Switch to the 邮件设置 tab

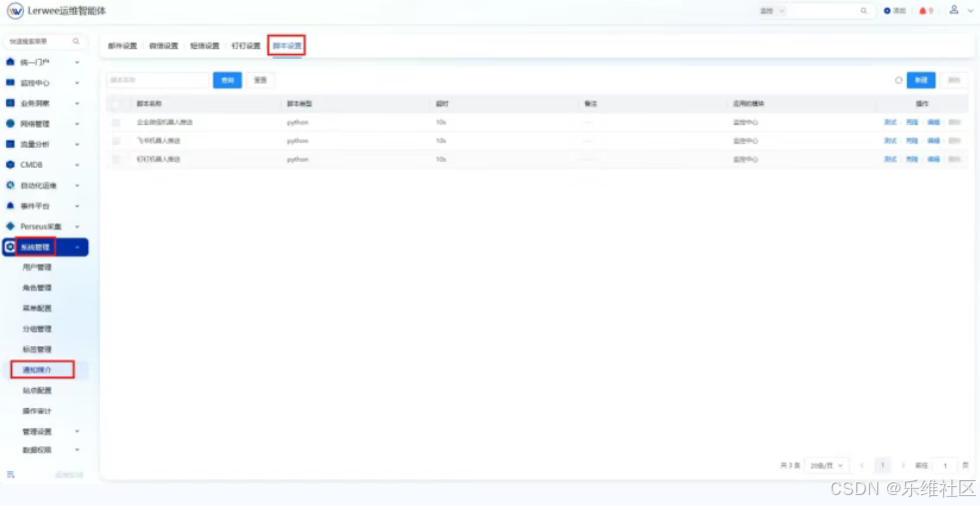(122, 46)
